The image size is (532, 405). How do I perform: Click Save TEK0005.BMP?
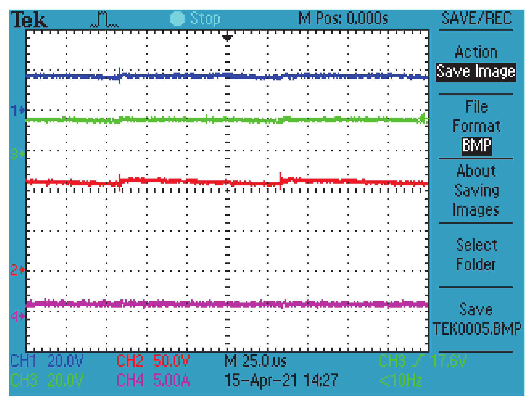click(x=477, y=319)
